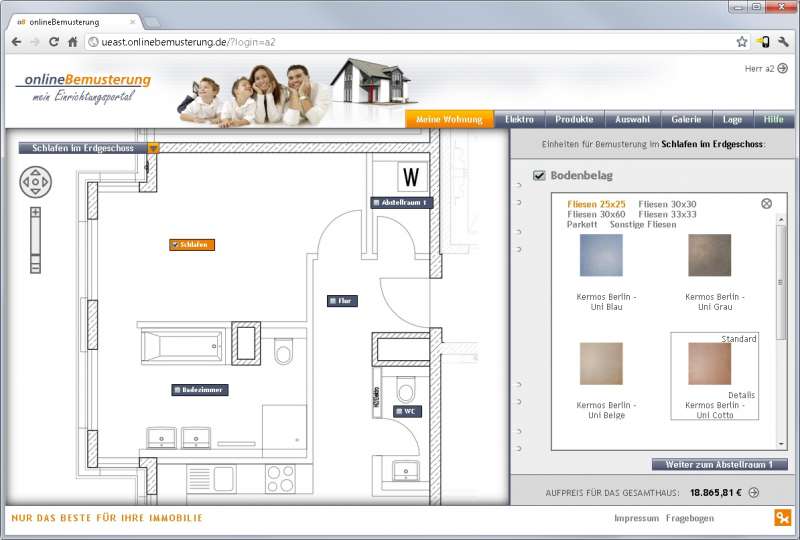This screenshot has width=800, height=540.
Task: Select Fliesen 30x60 category
Action: point(596,214)
